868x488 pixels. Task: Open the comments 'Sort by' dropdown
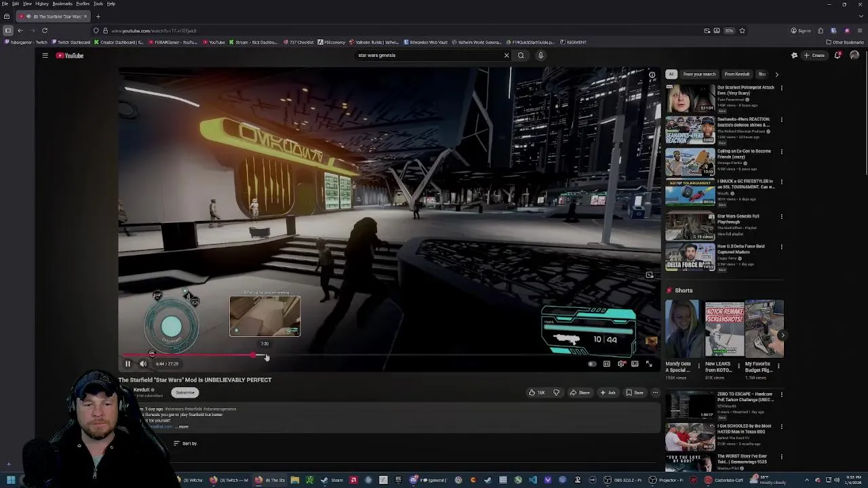(x=184, y=444)
